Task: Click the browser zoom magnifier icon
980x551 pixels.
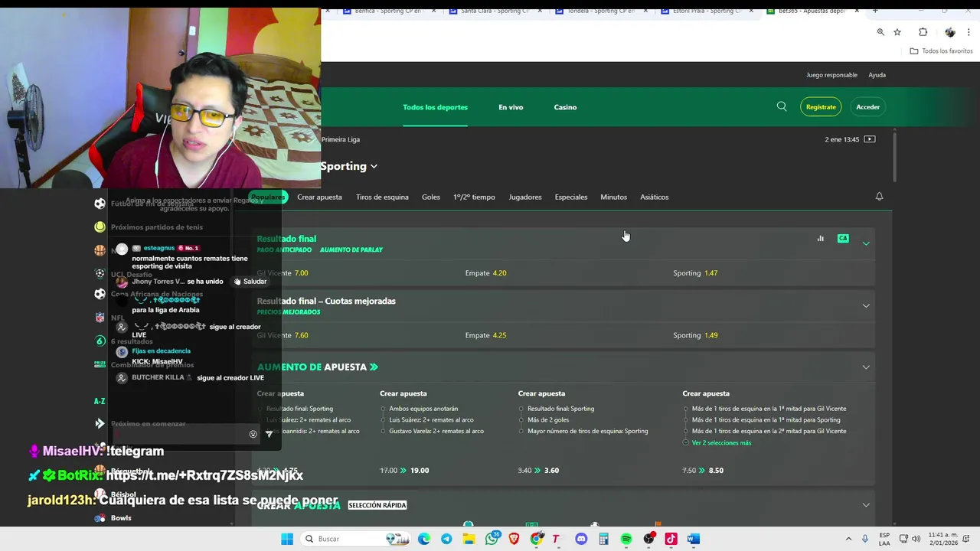Action: tap(880, 32)
